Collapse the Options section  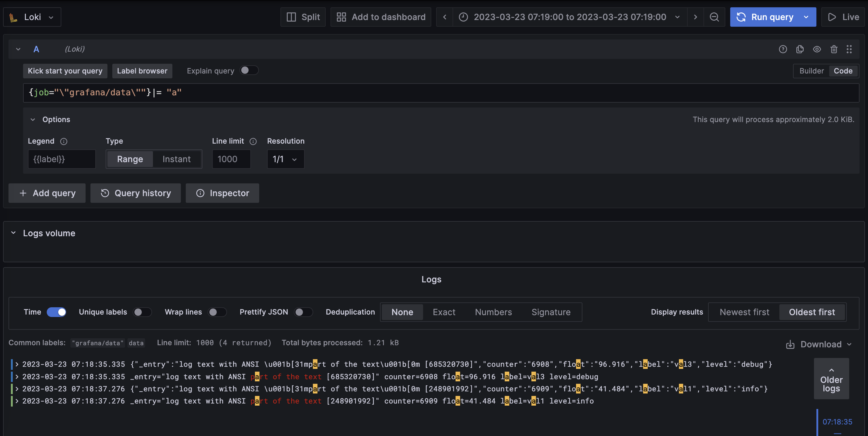click(x=33, y=119)
